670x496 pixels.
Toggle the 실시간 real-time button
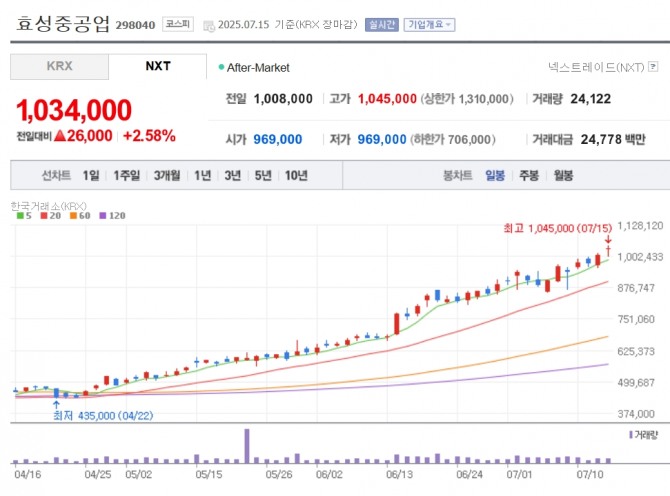click(x=381, y=24)
